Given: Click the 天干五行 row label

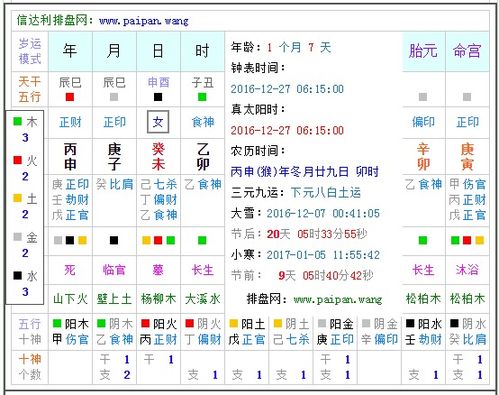Looking at the screenshot, I should [x=30, y=89].
